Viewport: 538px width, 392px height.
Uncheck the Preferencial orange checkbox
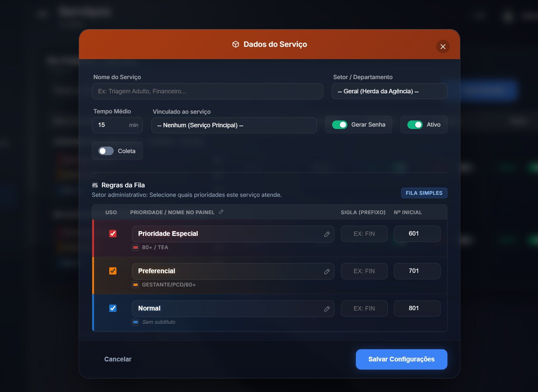[x=113, y=271]
